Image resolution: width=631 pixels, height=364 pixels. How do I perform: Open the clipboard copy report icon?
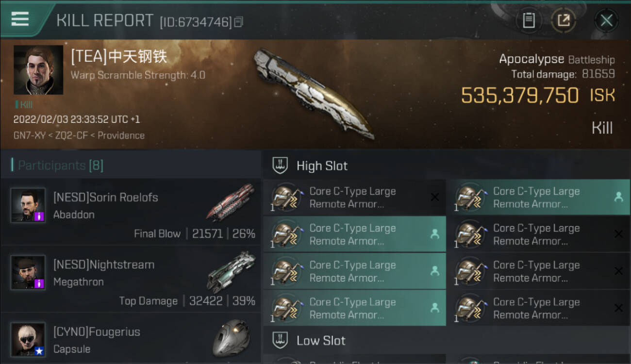(x=529, y=20)
